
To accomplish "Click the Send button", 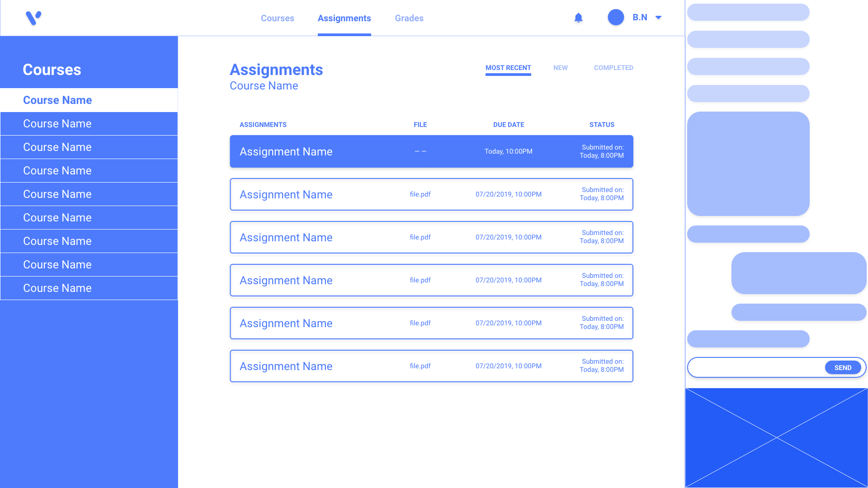I will tap(843, 368).
